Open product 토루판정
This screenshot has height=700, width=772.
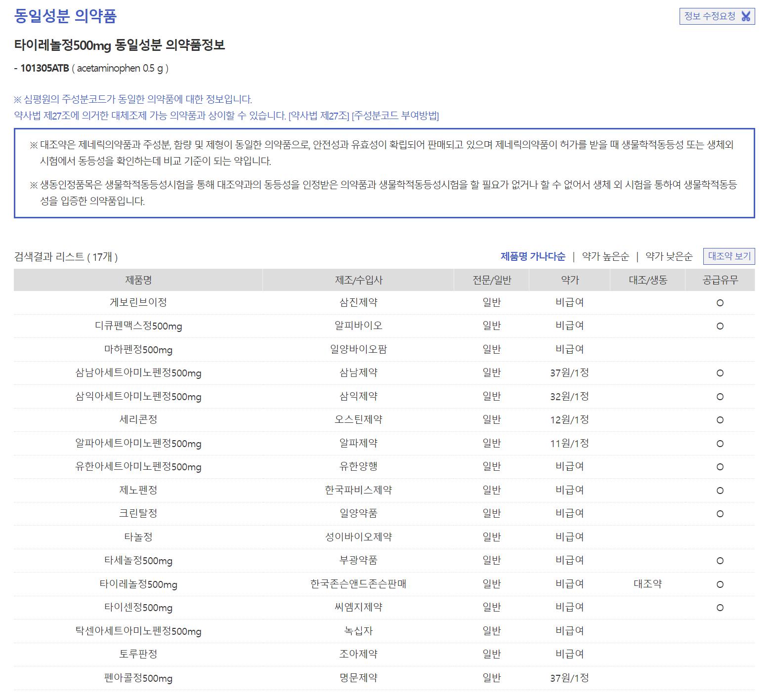pyautogui.click(x=138, y=654)
